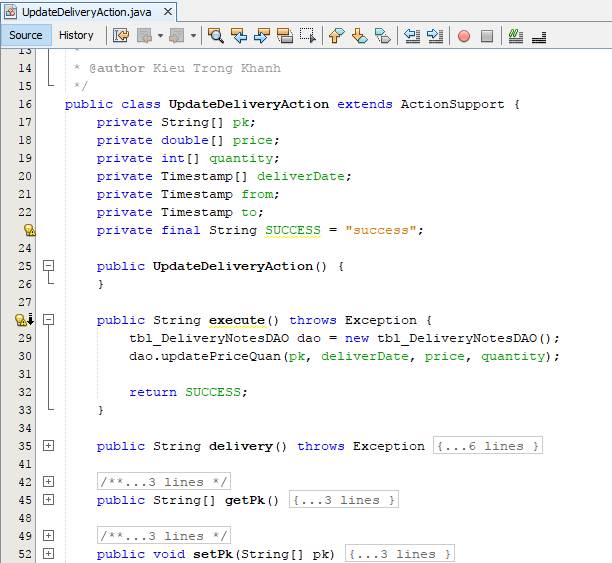This screenshot has height=563, width=612.
Task: Expand the Javadoc fold at line 49
Action: [48, 535]
